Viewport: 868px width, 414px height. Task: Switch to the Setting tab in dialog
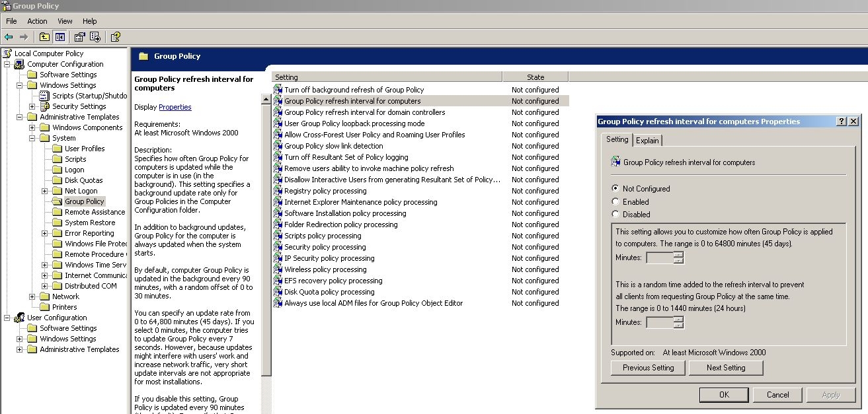click(x=617, y=139)
